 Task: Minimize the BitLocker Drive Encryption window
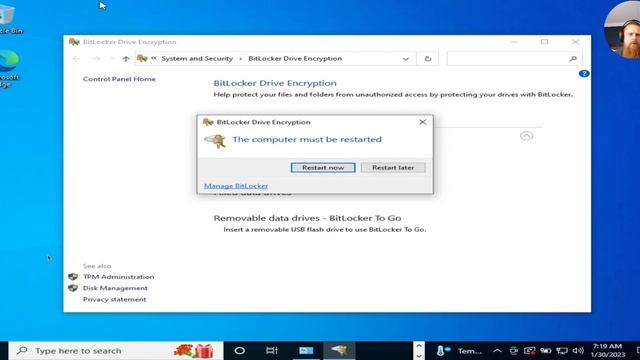coord(514,42)
